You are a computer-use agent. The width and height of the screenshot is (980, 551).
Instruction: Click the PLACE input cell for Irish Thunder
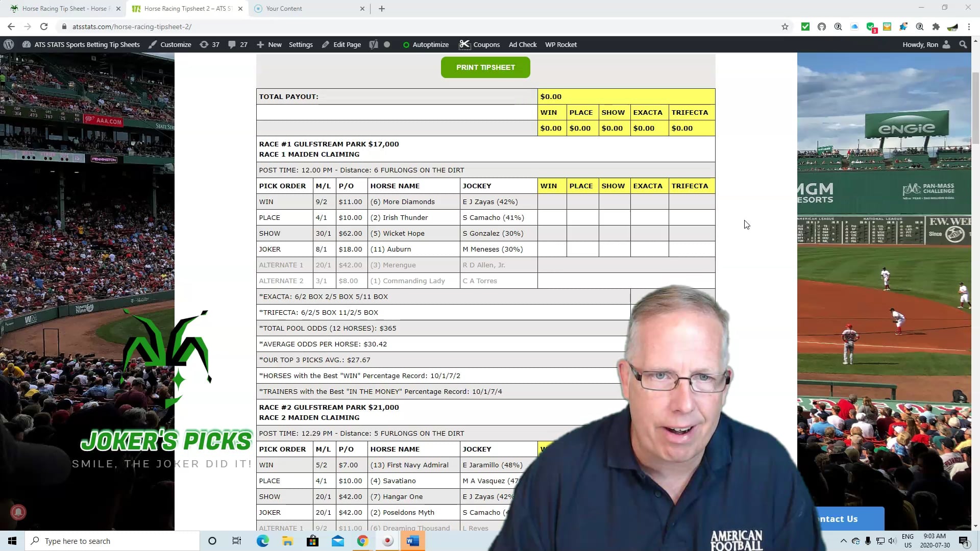pos(582,217)
